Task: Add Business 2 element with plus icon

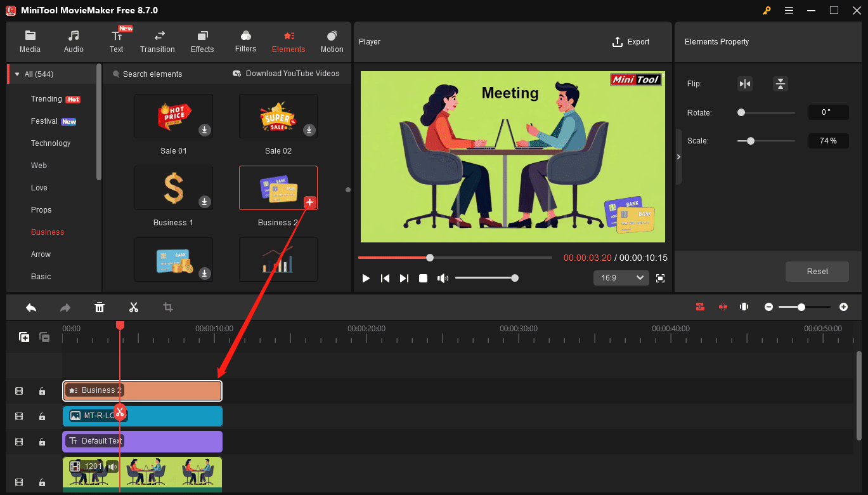Action: (309, 202)
